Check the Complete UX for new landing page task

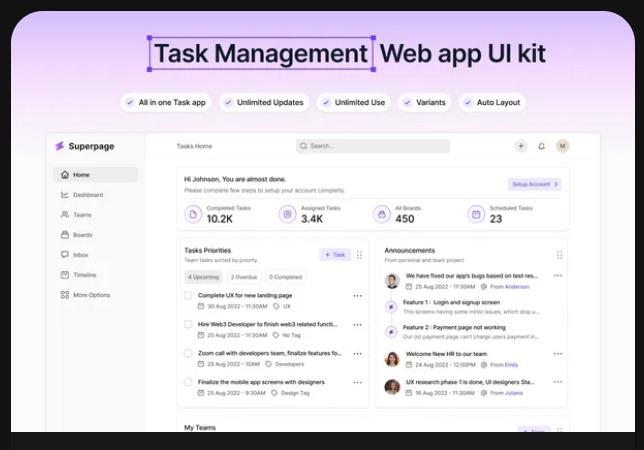(188, 295)
